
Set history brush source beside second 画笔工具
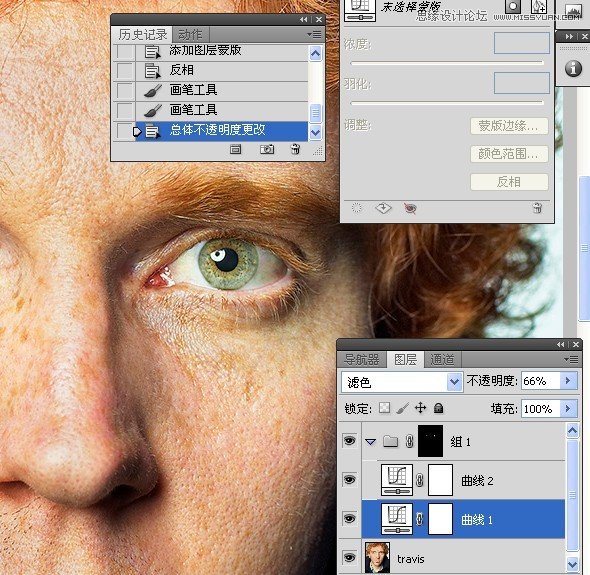124,110
